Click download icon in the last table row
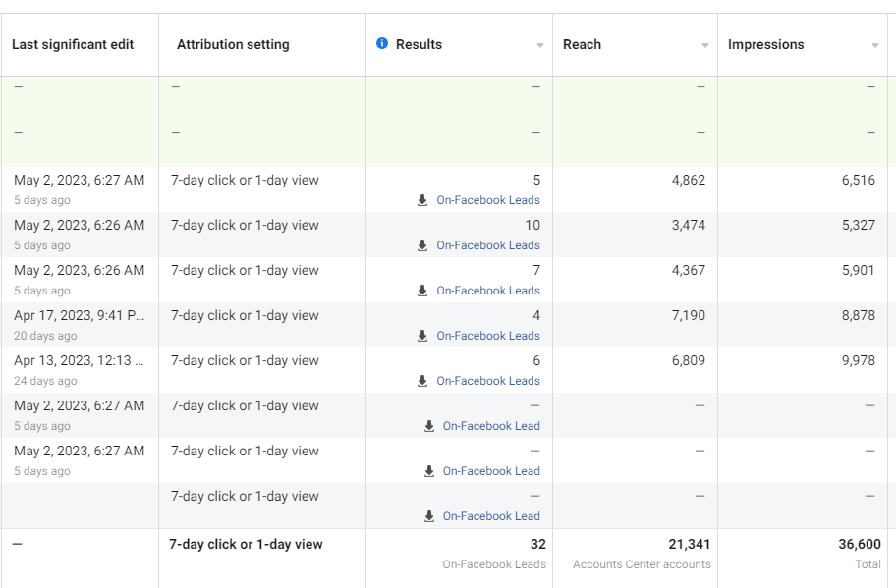This screenshot has height=588, width=896. coord(429,516)
